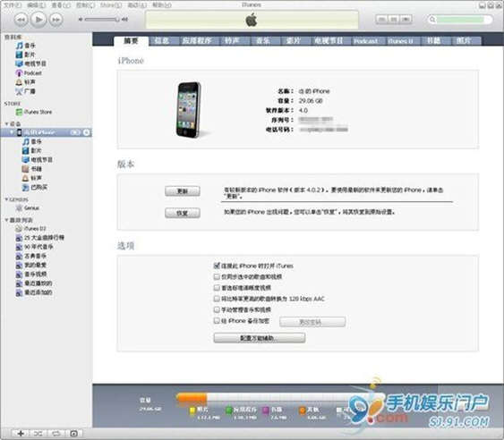504x440 pixels.
Task: Enable prefer standard definition videos
Action: 217,287
